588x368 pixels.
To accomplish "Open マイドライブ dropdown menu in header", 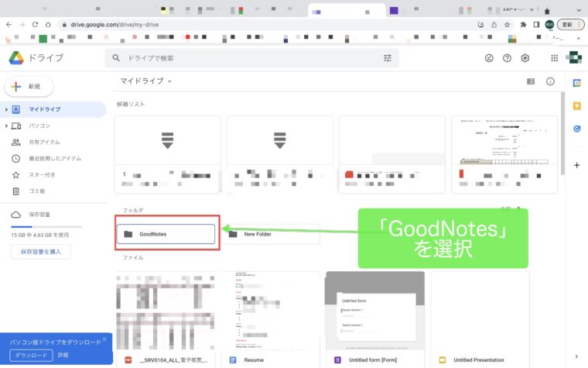I will (x=146, y=81).
